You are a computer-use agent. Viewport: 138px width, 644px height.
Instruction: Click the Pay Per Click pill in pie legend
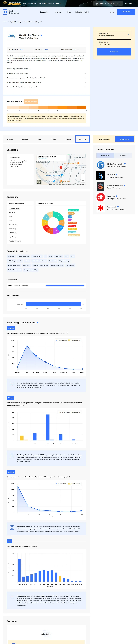[72, 223]
